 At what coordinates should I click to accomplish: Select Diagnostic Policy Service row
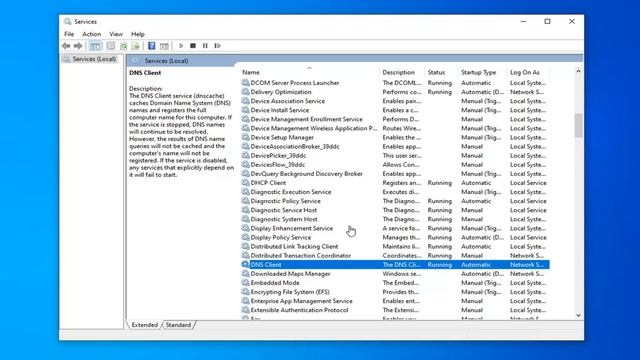click(395, 201)
